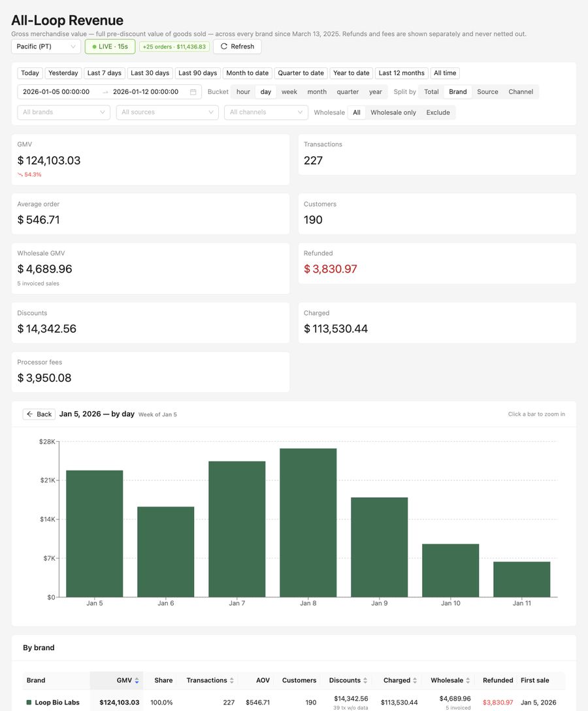Screen dimensions: 588x711
Task: Click the Loop Bio Labs color square
Action: click(29, 703)
